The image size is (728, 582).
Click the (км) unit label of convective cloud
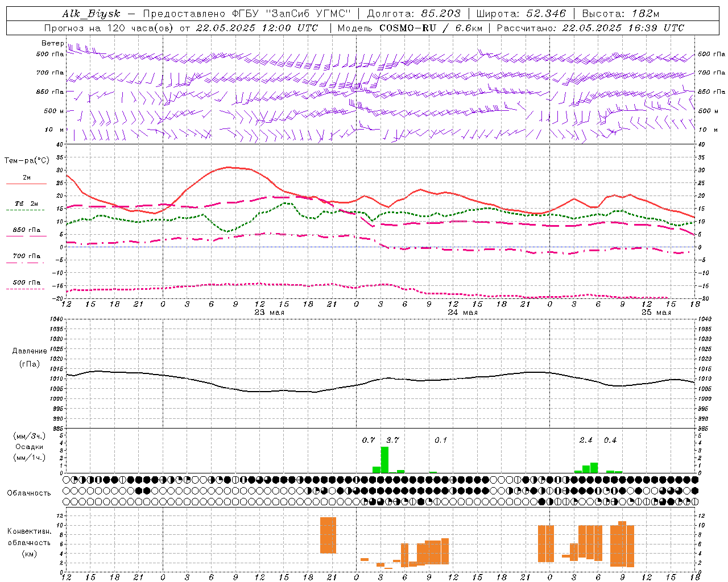pos(29,553)
